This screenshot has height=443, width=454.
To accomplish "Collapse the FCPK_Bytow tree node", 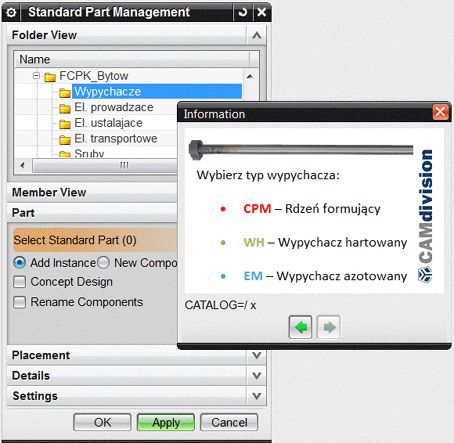I will 37,76.
